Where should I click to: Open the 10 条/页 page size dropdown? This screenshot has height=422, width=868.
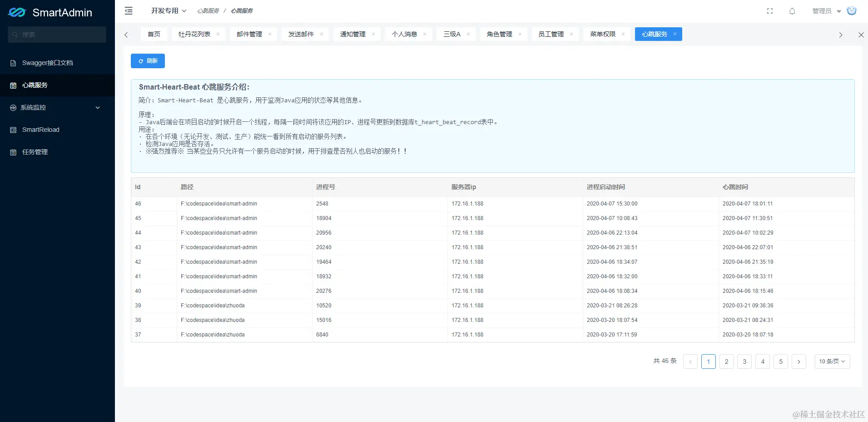[x=832, y=362]
